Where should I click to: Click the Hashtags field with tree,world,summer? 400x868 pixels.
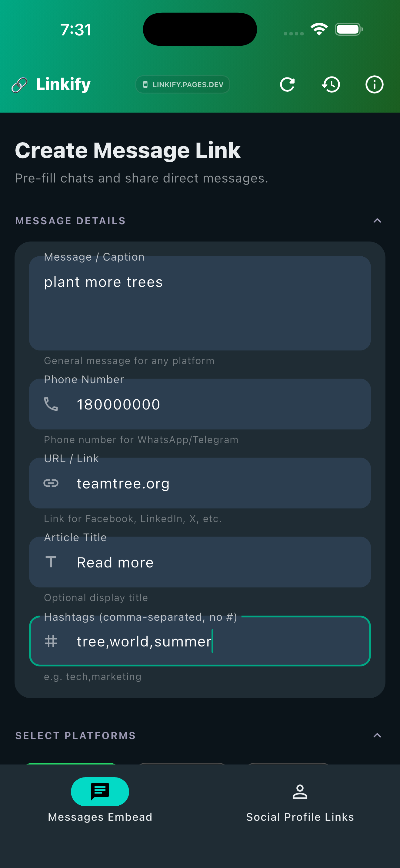pyautogui.click(x=200, y=641)
